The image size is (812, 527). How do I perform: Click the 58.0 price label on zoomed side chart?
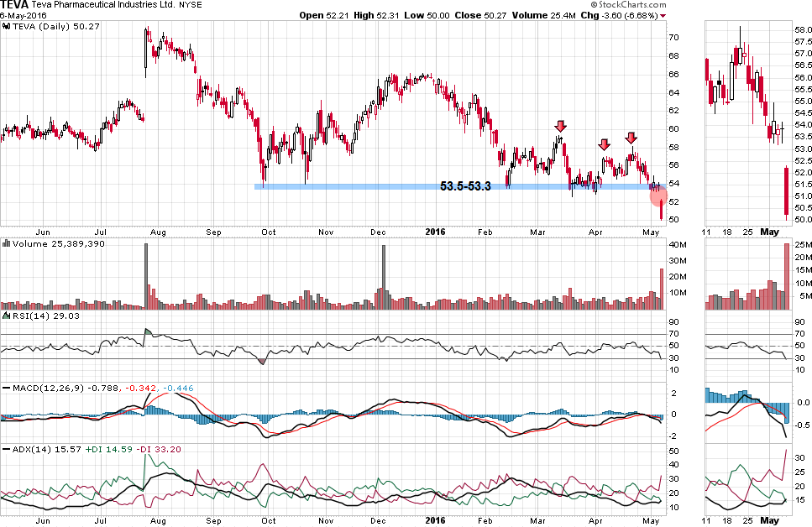tap(803, 30)
